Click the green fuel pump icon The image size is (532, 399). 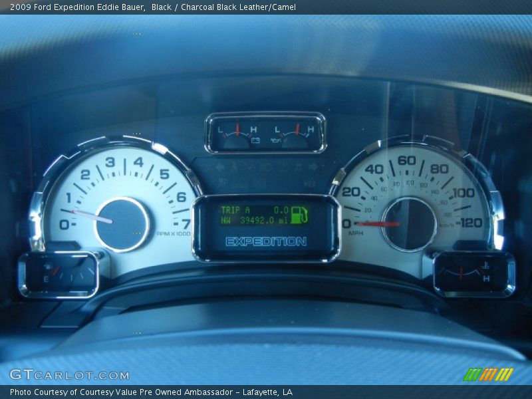pyautogui.click(x=299, y=215)
